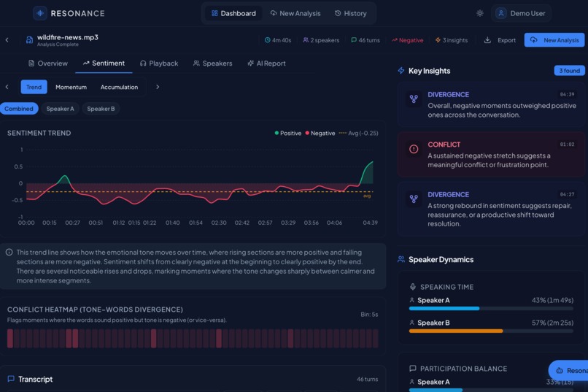
Task: Click the Participation Balance chat icon
Action: [412, 369]
